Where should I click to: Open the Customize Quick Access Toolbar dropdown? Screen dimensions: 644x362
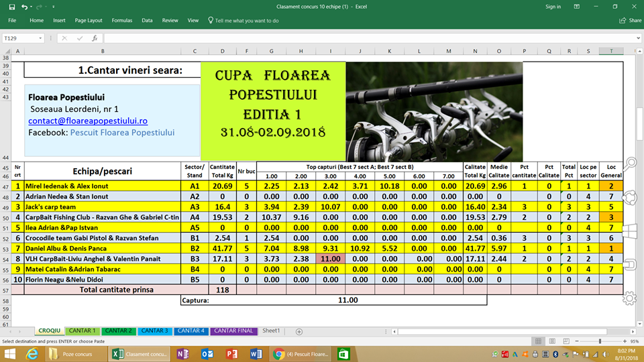click(x=54, y=7)
